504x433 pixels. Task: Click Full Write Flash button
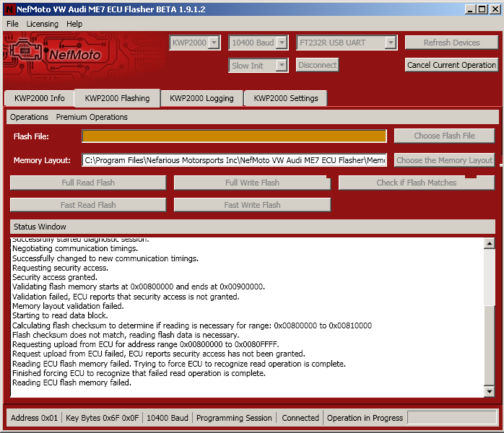pos(252,183)
